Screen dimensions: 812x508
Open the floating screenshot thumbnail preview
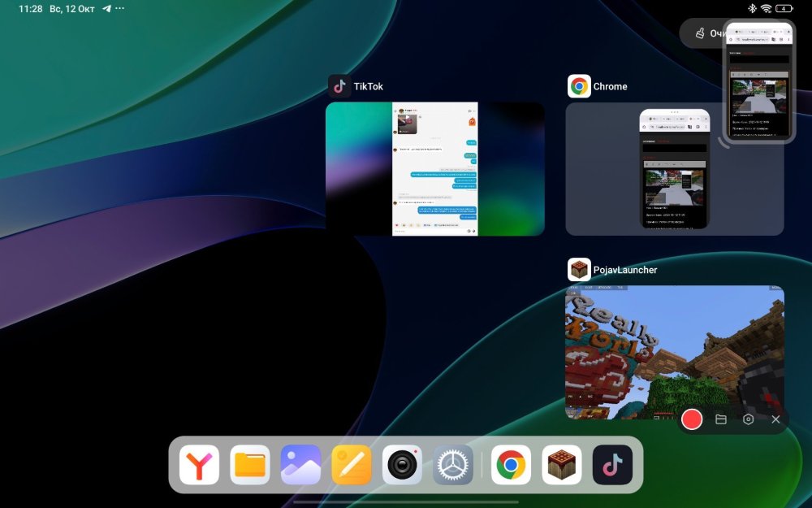(x=759, y=80)
